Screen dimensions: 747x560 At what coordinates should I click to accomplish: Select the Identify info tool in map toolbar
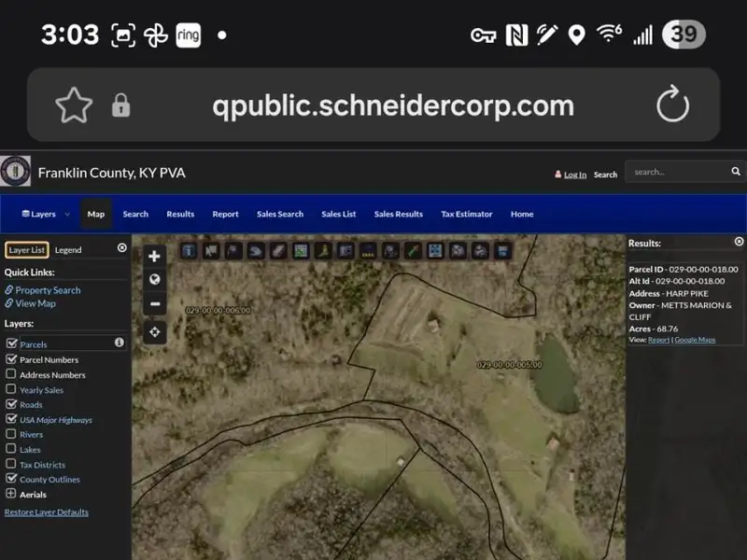(x=188, y=250)
